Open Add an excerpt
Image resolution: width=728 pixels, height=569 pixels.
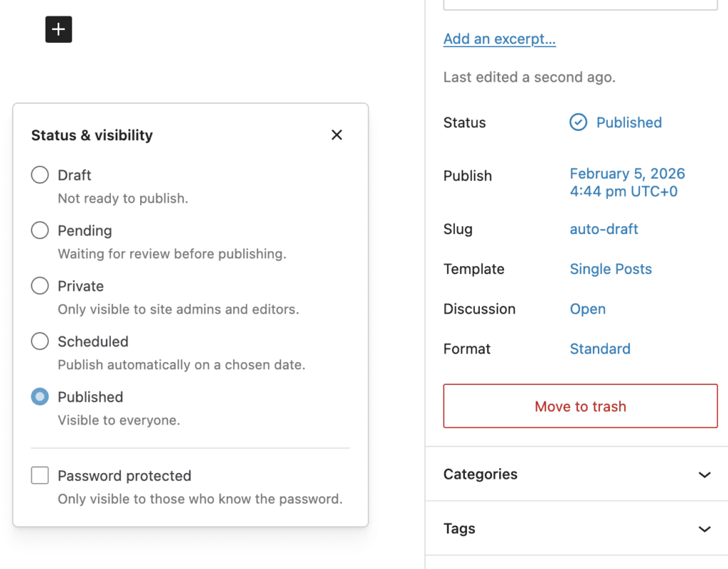point(499,39)
